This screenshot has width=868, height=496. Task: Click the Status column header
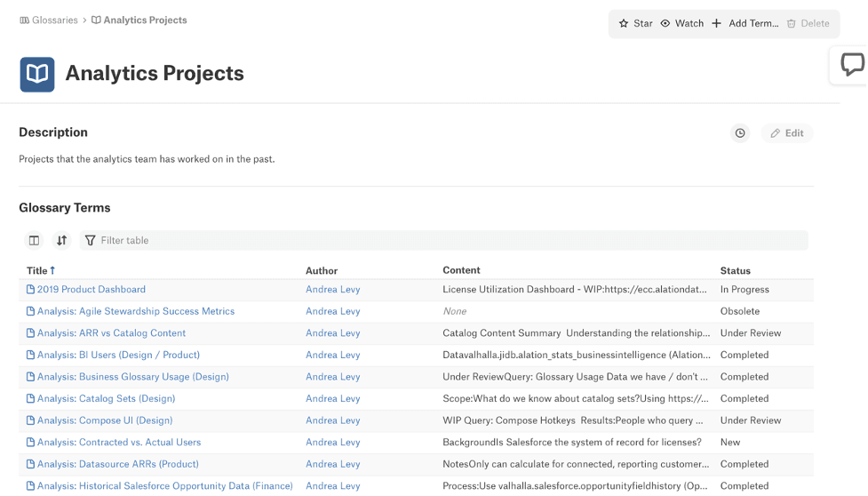pyautogui.click(x=735, y=270)
